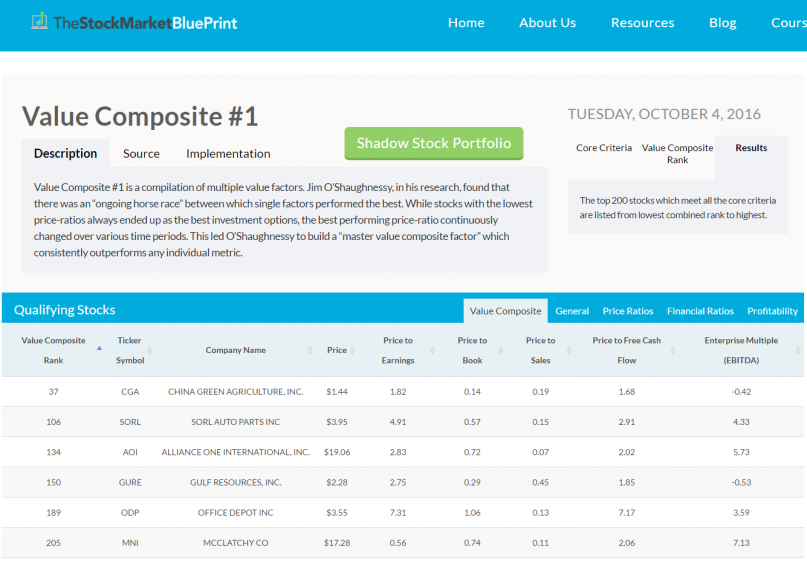Sort by Price to Free Cash Flow arrows
This screenshot has height=564, width=807.
(x=673, y=350)
